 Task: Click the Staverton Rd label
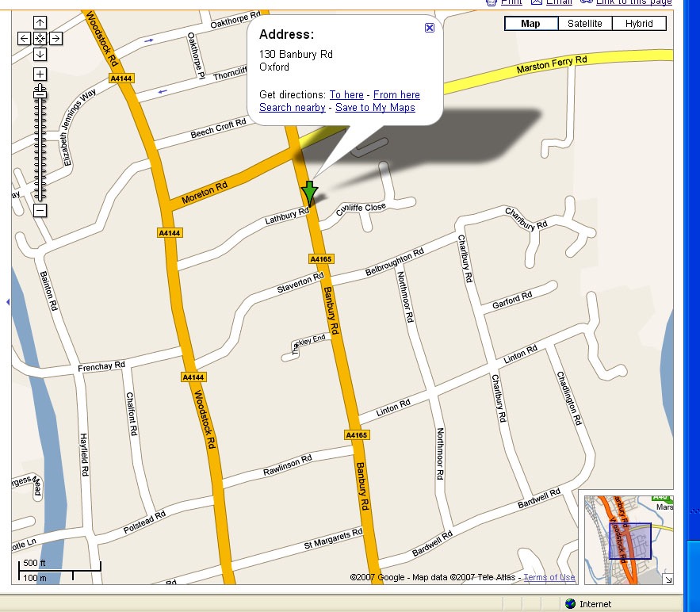(x=300, y=282)
